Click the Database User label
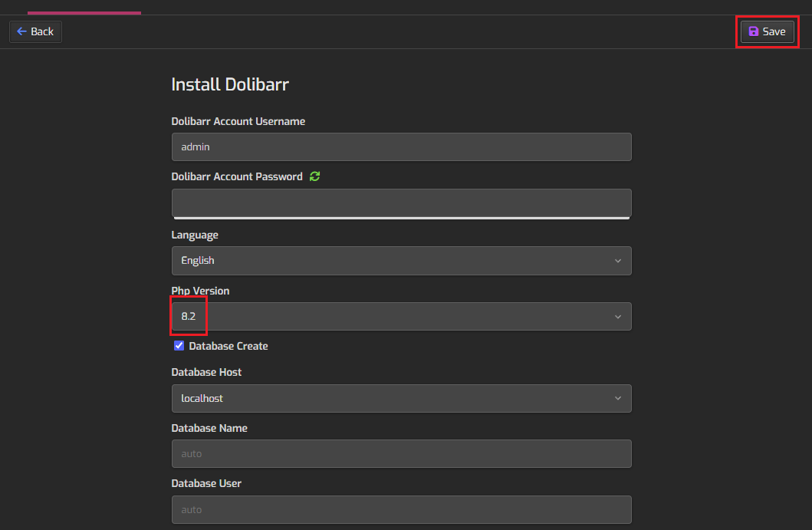This screenshot has width=812, height=530. coord(206,483)
